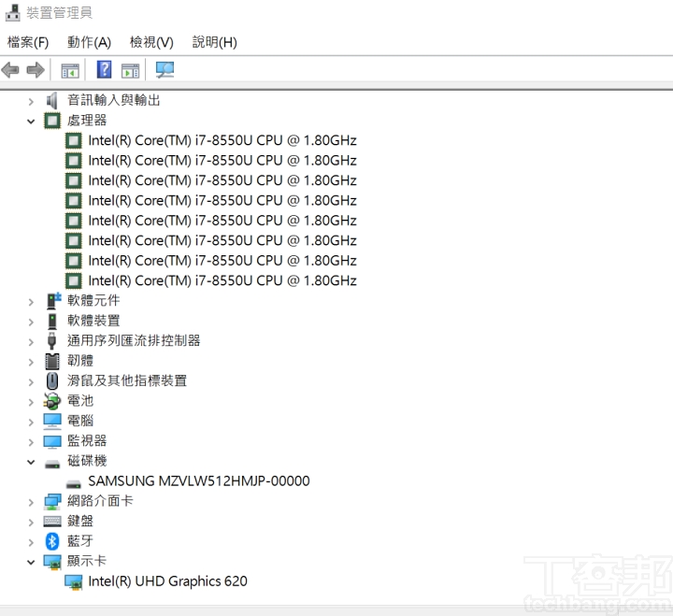The width and height of the screenshot is (673, 616).
Task: Open the 檔案(F) menu
Action: pyautogui.click(x=28, y=42)
